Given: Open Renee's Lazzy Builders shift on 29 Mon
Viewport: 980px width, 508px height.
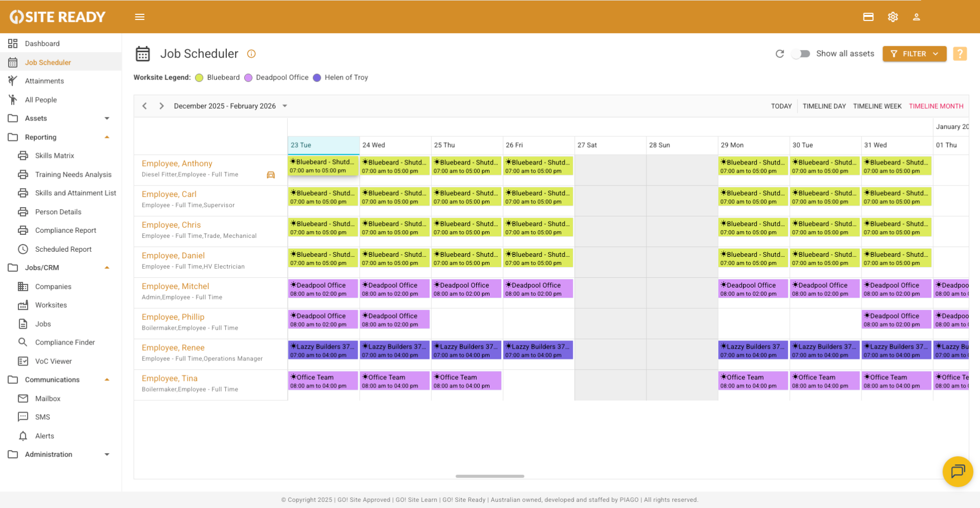Looking at the screenshot, I should tap(753, 350).
